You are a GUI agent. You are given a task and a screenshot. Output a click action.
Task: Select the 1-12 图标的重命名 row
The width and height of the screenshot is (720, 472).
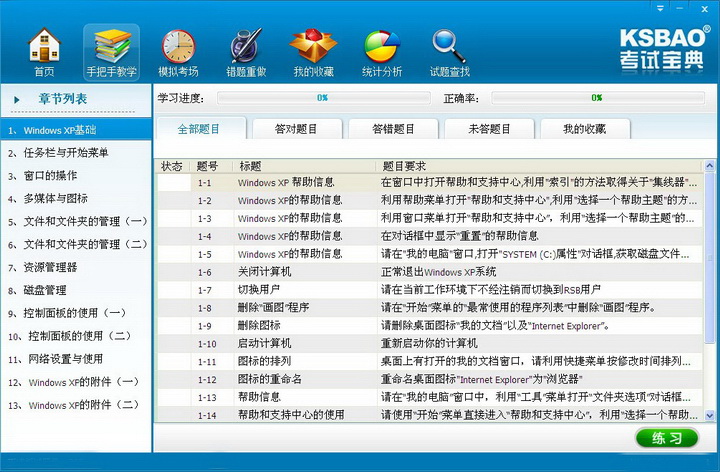pyautogui.click(x=429, y=379)
